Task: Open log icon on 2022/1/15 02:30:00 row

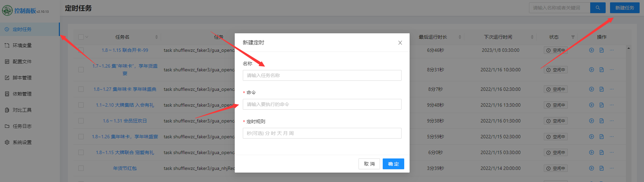Action: pyautogui.click(x=601, y=137)
